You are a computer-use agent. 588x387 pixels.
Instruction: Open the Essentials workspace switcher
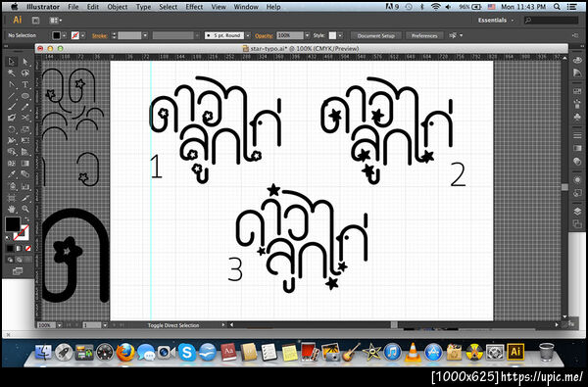pos(496,21)
